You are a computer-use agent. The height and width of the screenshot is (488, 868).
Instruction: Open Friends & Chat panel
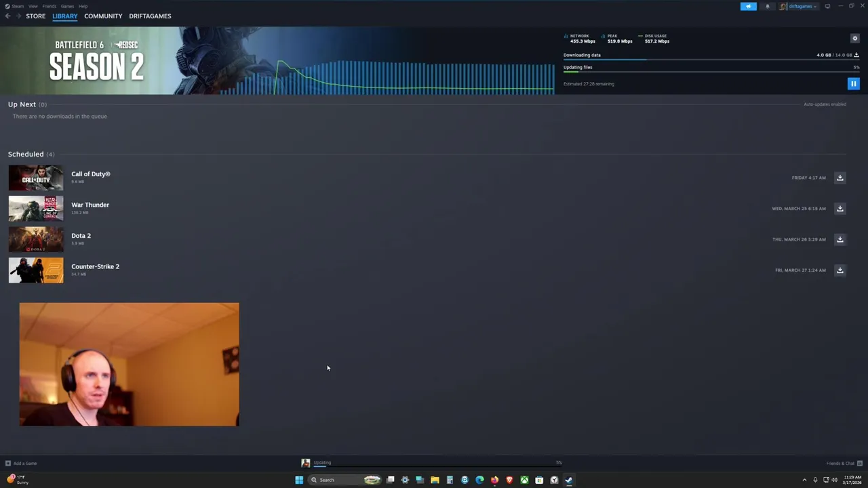coord(844,464)
